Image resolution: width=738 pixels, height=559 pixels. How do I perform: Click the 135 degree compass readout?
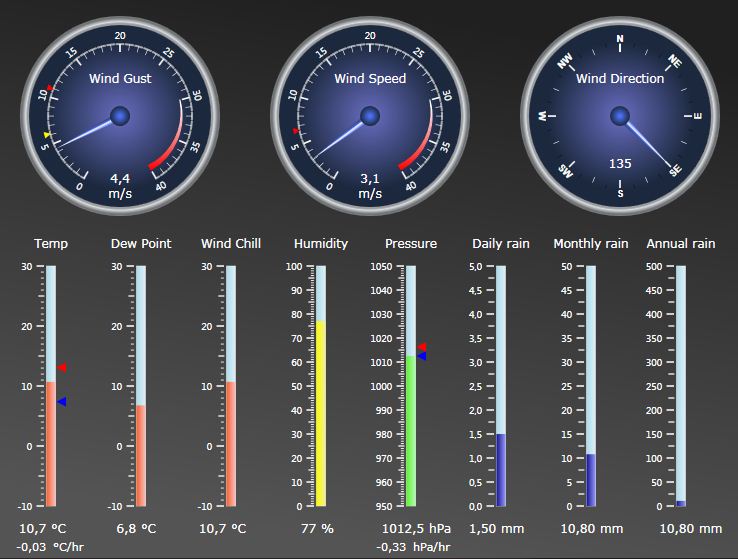pos(620,164)
